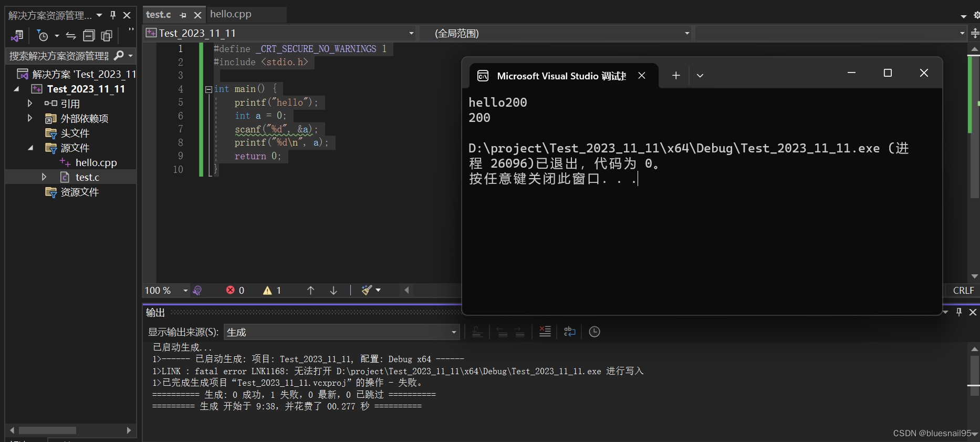Image resolution: width=980 pixels, height=442 pixels.
Task: Collapse the main() function outline
Action: click(208, 89)
